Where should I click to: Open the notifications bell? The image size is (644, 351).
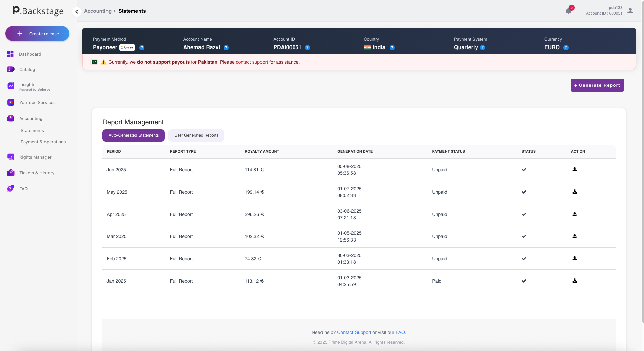click(x=569, y=11)
